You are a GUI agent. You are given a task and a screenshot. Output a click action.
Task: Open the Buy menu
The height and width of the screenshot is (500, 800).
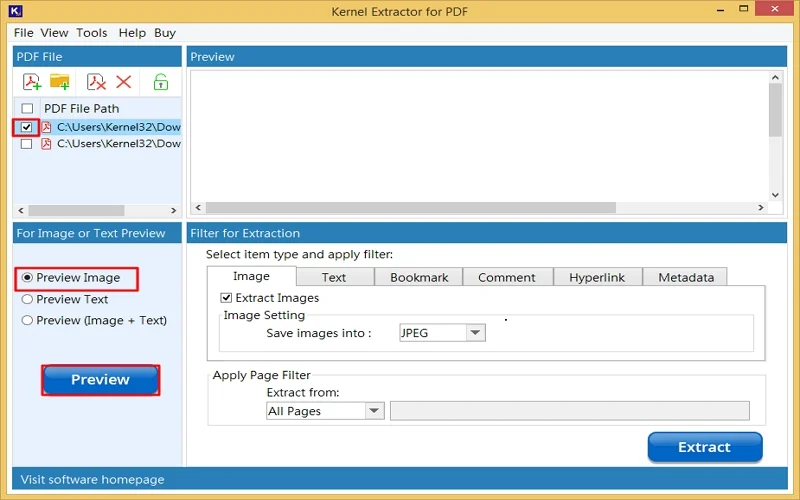(x=165, y=33)
